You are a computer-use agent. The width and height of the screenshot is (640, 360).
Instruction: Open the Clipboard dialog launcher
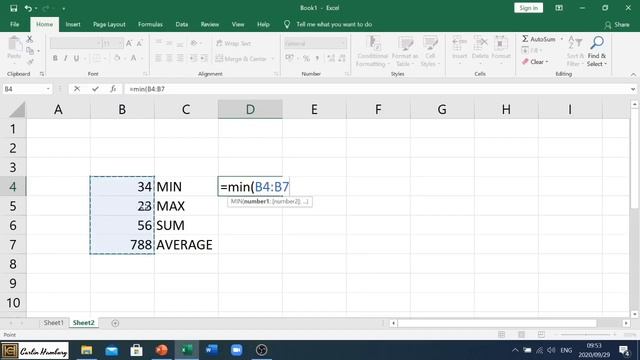click(x=42, y=74)
